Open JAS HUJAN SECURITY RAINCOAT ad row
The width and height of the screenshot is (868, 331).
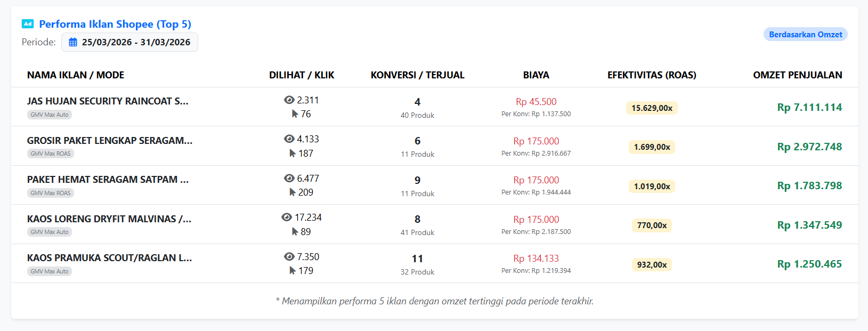108,101
